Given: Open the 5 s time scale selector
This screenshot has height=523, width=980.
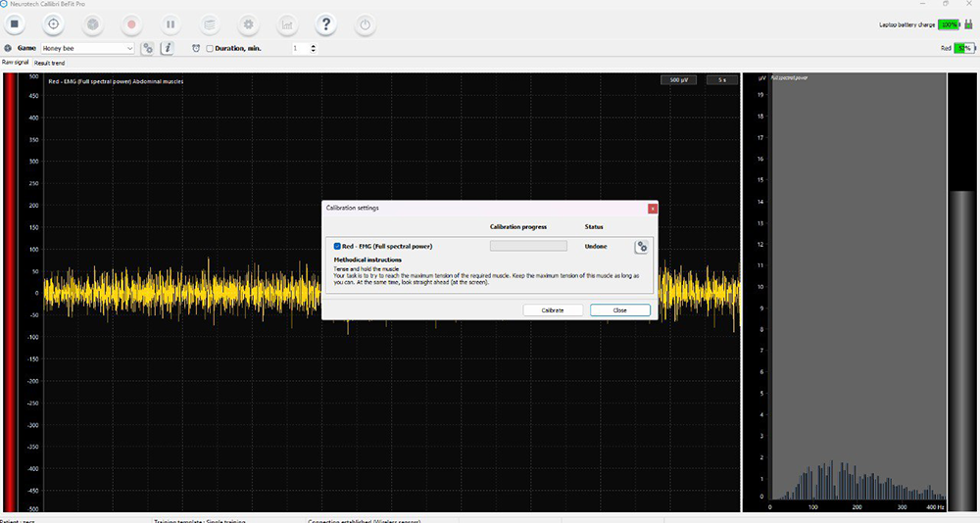Looking at the screenshot, I should click(x=722, y=79).
